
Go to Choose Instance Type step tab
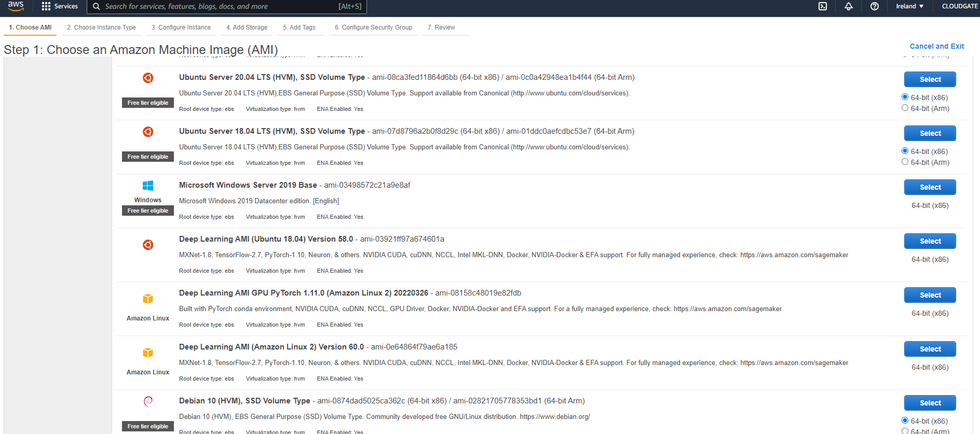click(101, 27)
